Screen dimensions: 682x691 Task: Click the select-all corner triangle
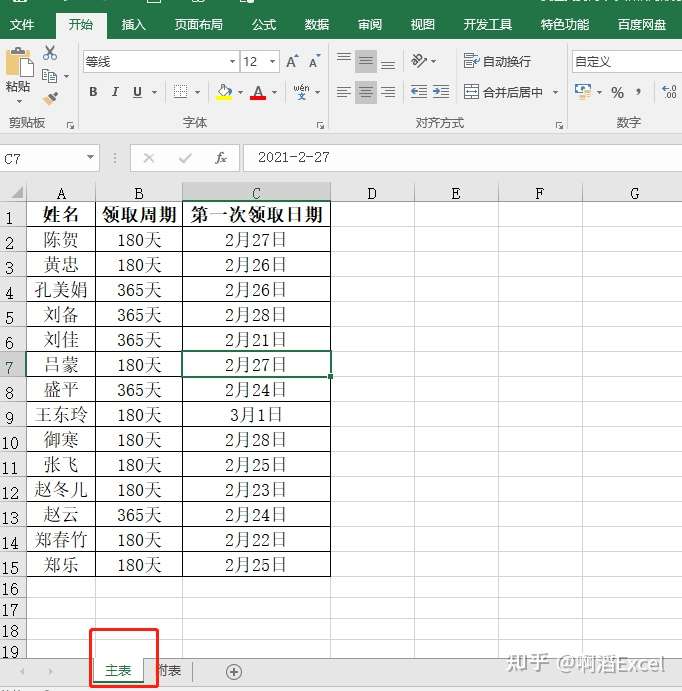pos(17,193)
